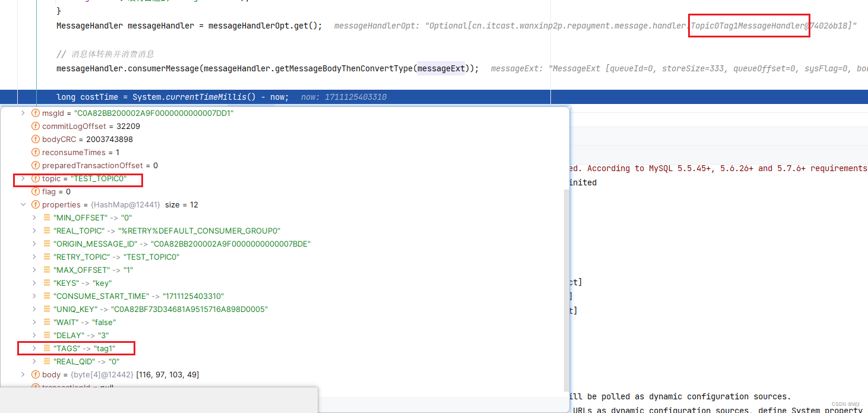Expand the msgId node
Screen dimensions: 868x413
(23, 113)
